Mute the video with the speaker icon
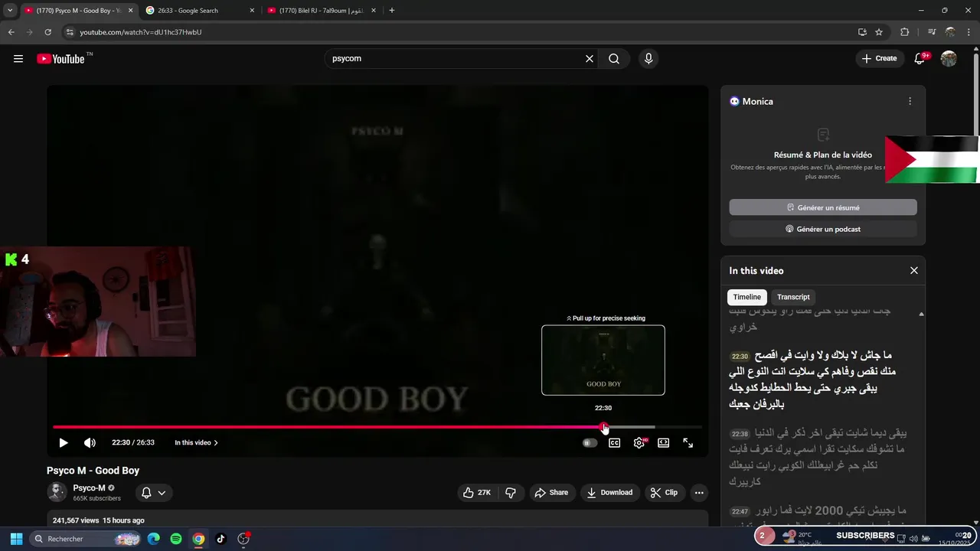 pos(90,442)
